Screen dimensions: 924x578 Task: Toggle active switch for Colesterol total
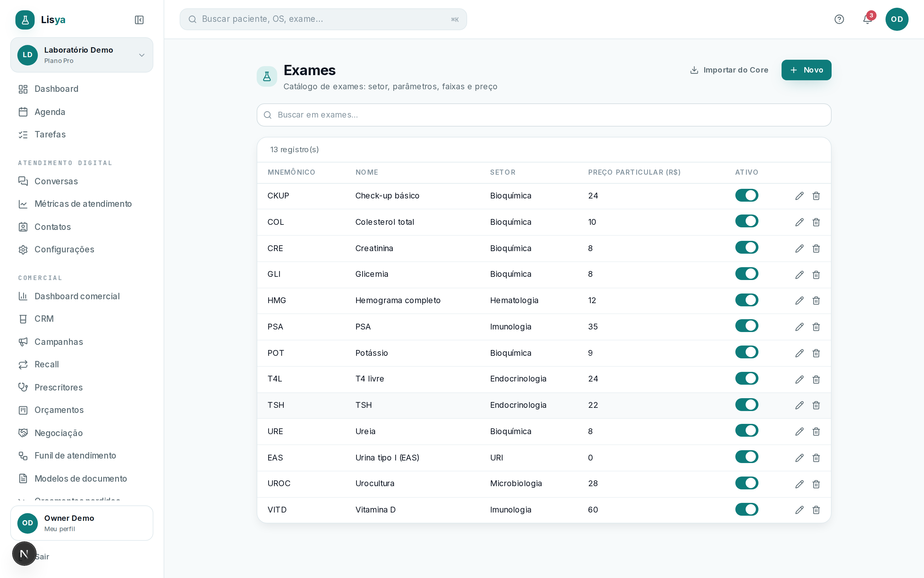[x=747, y=221]
